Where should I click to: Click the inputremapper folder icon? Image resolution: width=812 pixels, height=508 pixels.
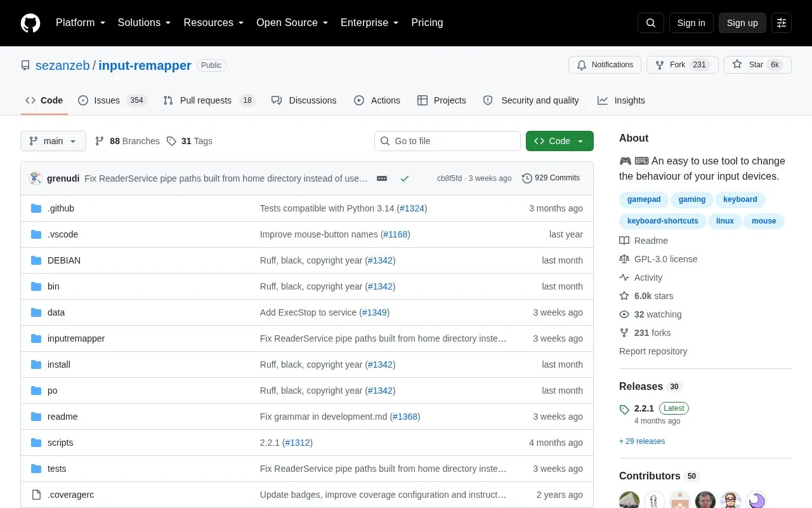pos(36,338)
